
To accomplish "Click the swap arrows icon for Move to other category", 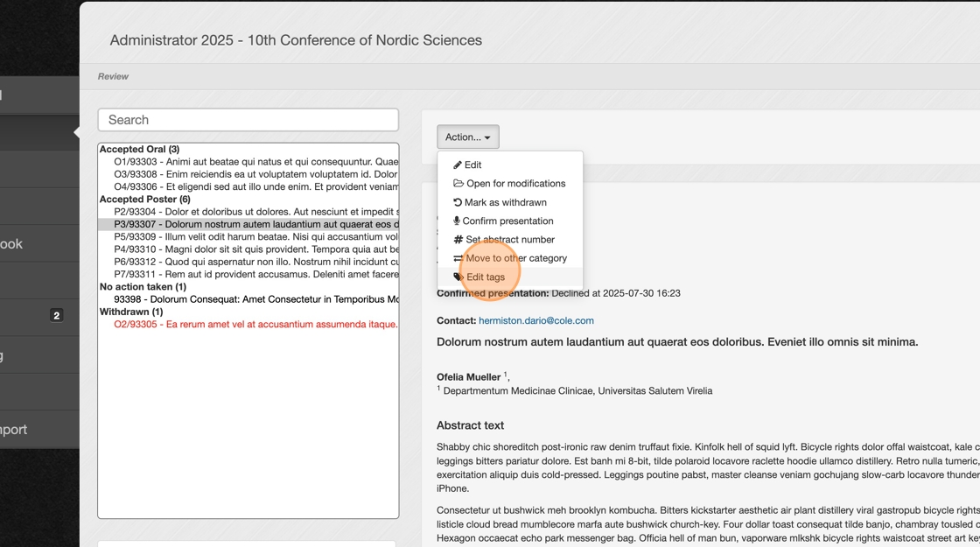I will 458,258.
